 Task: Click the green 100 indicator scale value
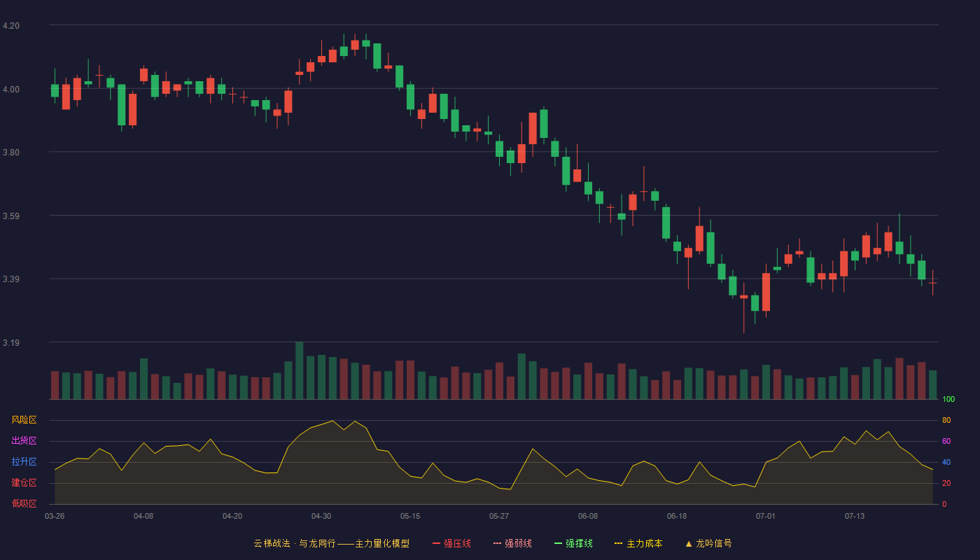[x=948, y=400]
